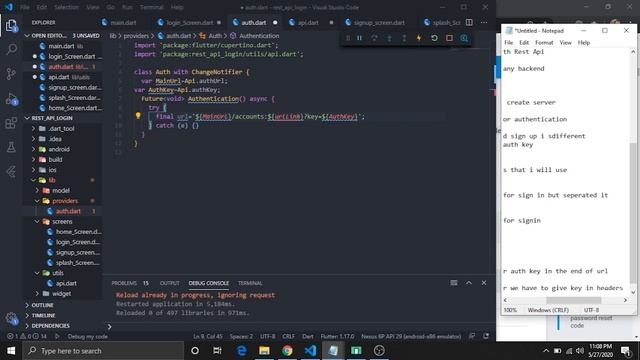Close the bottom panel

(x=484, y=283)
